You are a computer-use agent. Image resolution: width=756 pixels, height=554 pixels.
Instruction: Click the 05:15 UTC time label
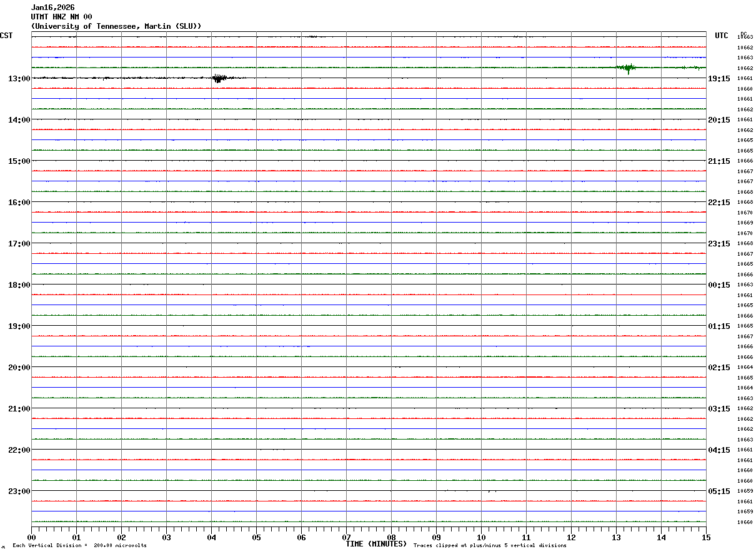click(719, 491)
